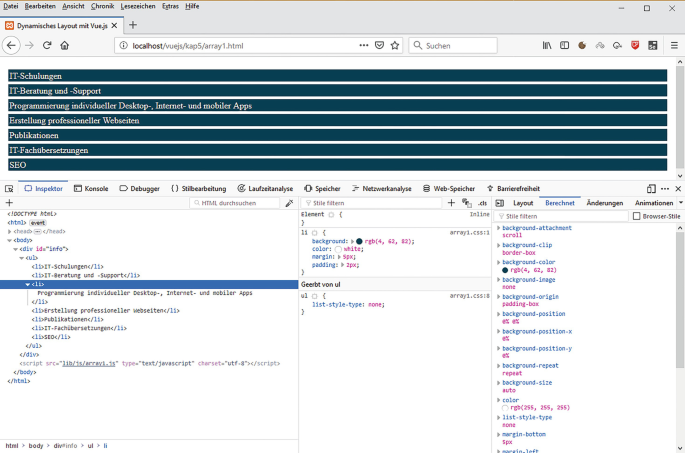Toggle the .cls class panel button
The height and width of the screenshot is (453, 685).
pyautogui.click(x=482, y=203)
